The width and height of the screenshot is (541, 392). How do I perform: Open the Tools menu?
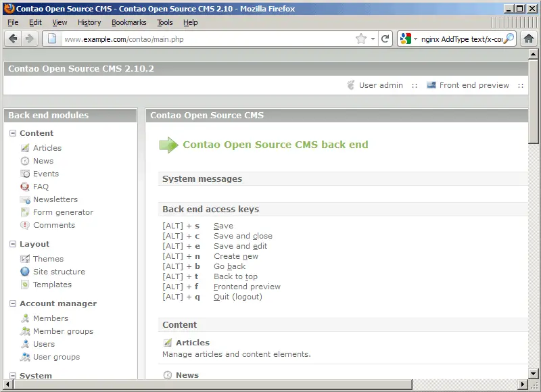[165, 22]
